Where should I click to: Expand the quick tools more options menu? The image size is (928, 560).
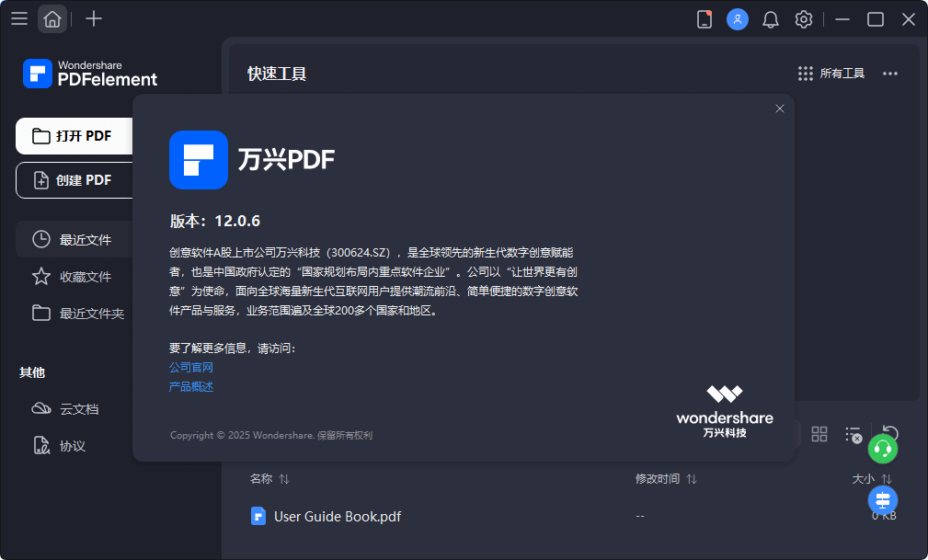[889, 74]
